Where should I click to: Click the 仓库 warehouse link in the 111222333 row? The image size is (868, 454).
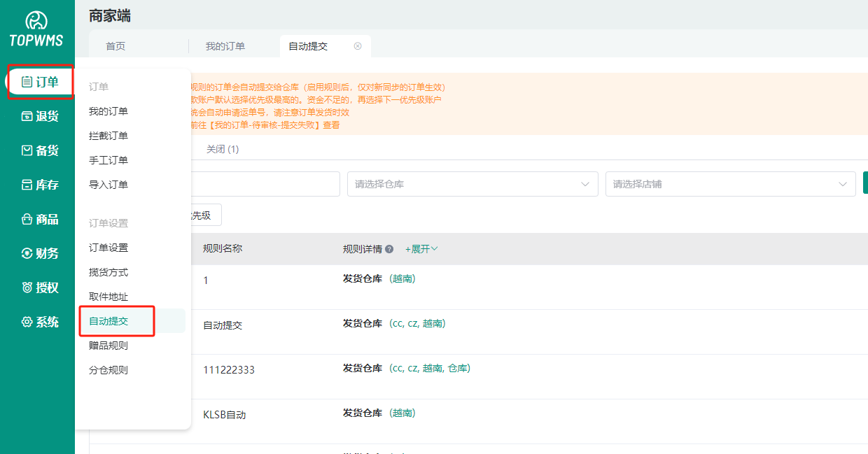(458, 368)
